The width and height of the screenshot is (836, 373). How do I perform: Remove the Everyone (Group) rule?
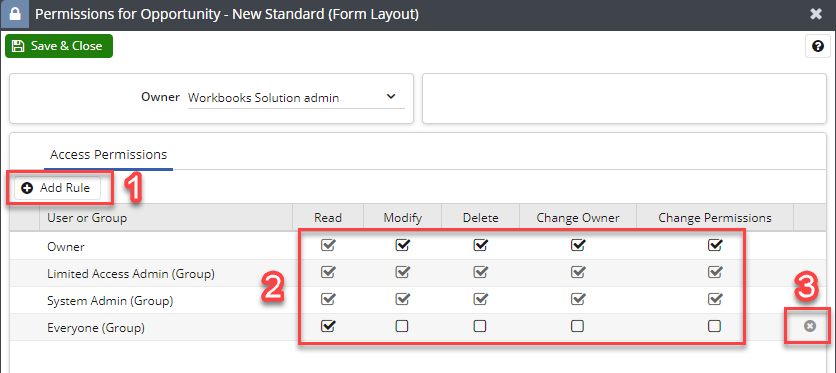pos(810,326)
